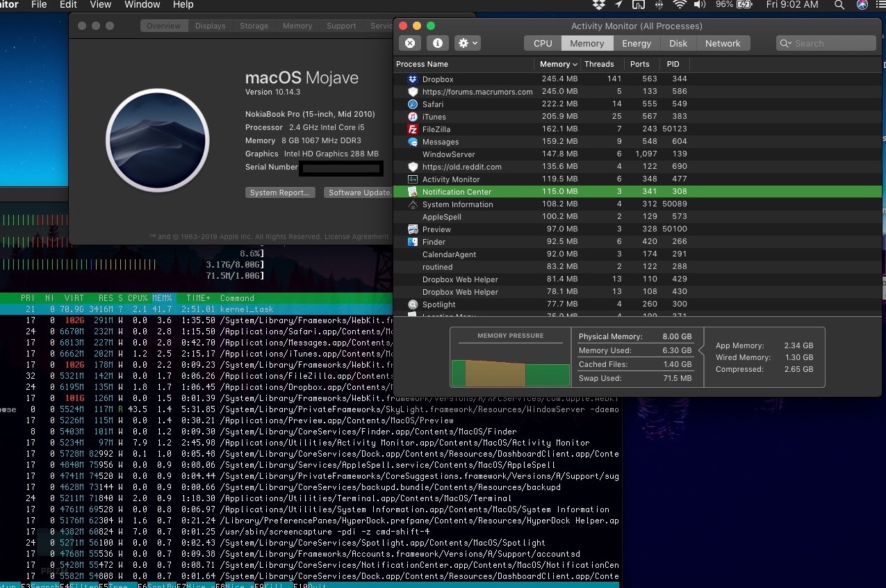The image size is (886, 588).
Task: Click the License Agreement link
Action: [x=356, y=236]
